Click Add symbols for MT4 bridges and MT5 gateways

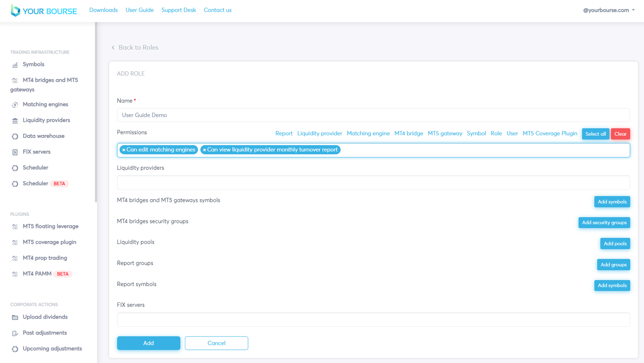pyautogui.click(x=612, y=202)
